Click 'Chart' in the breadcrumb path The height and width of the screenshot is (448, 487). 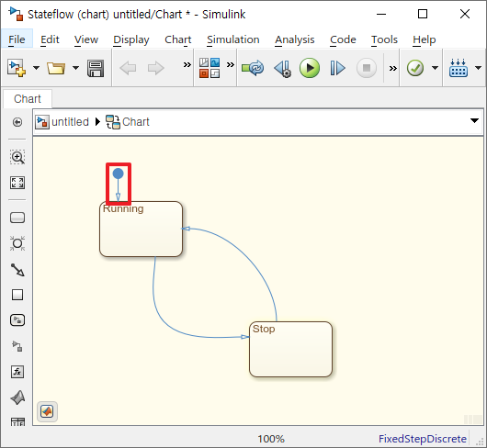click(136, 121)
